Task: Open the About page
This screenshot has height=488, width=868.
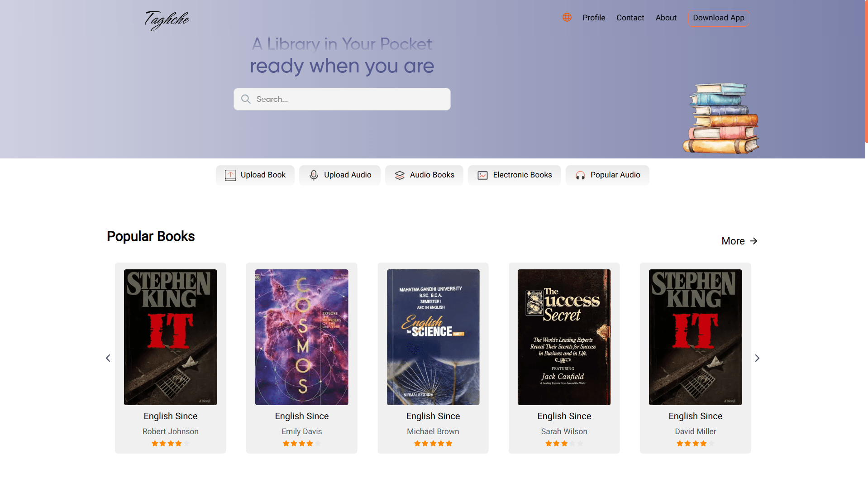Action: (x=666, y=18)
